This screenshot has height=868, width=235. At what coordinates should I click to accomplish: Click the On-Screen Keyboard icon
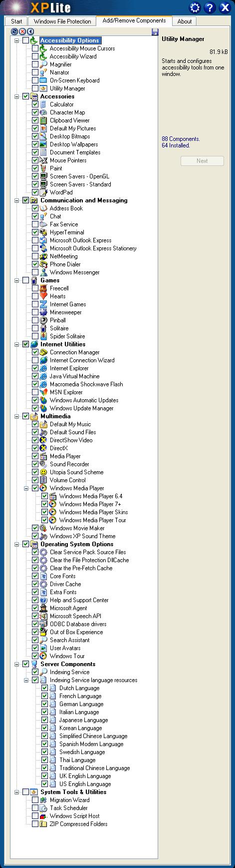point(44,80)
